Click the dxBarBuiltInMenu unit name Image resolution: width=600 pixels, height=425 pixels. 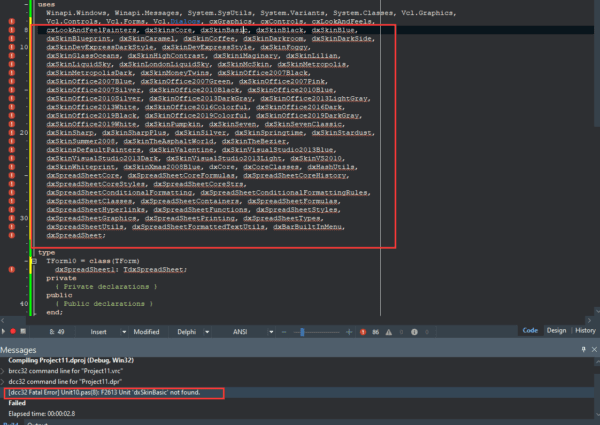coord(308,227)
